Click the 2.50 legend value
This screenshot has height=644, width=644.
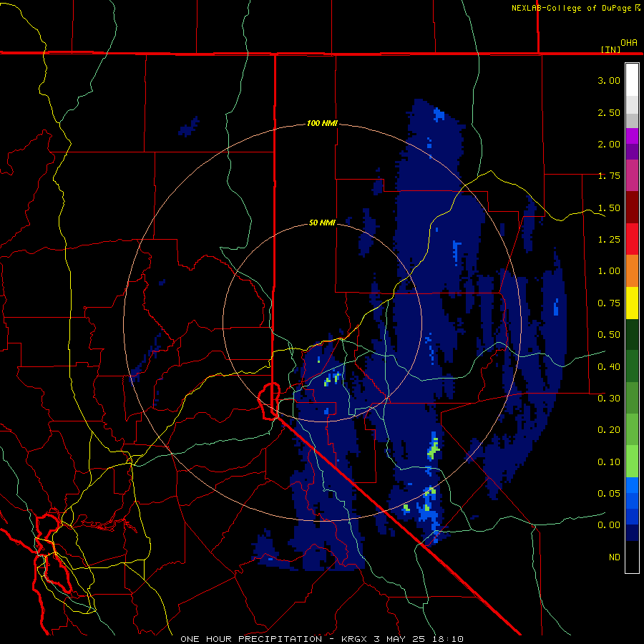click(609, 112)
